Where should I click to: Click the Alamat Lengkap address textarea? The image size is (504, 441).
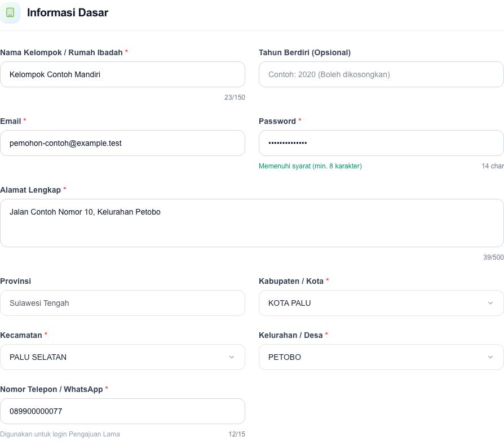(x=252, y=223)
